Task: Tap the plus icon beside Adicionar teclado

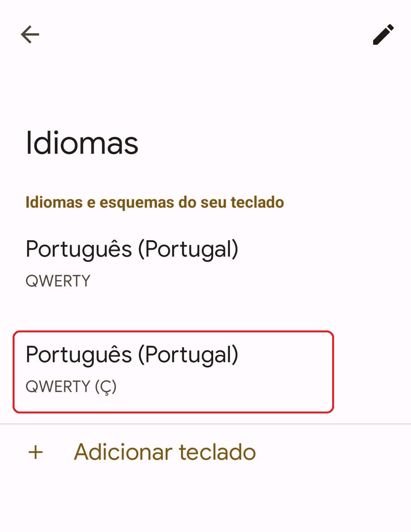Action: point(36,452)
